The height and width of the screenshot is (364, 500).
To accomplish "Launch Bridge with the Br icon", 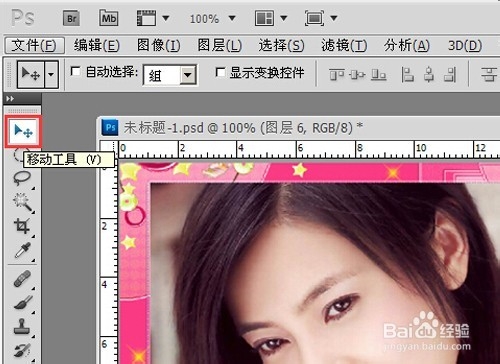I will pyautogui.click(x=71, y=18).
